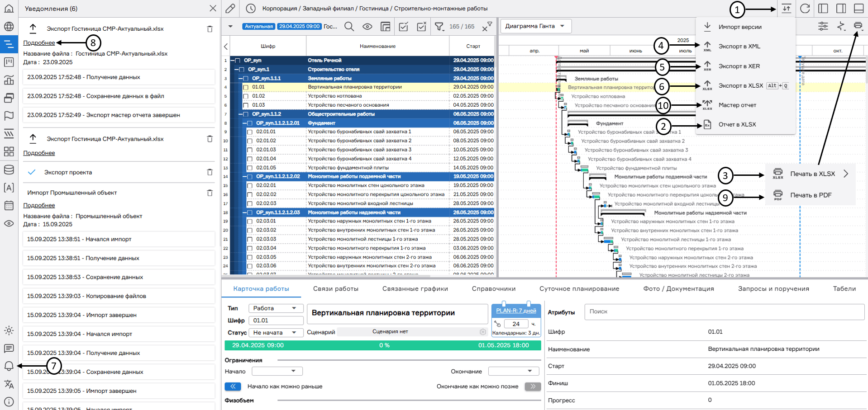Image resolution: width=868 pixels, height=410 pixels.
Task: Select 'Экспорт в XER' menu item
Action: click(x=739, y=66)
